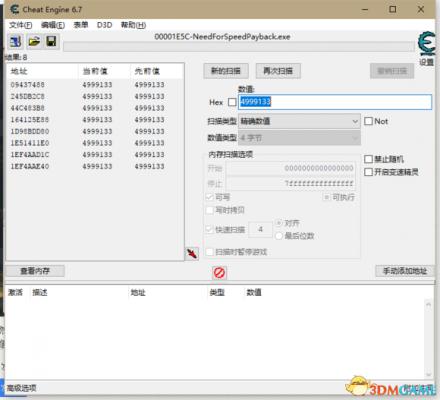The width and height of the screenshot is (440, 400).
Task: Click the 再次扫描 next scan button
Action: [278, 71]
